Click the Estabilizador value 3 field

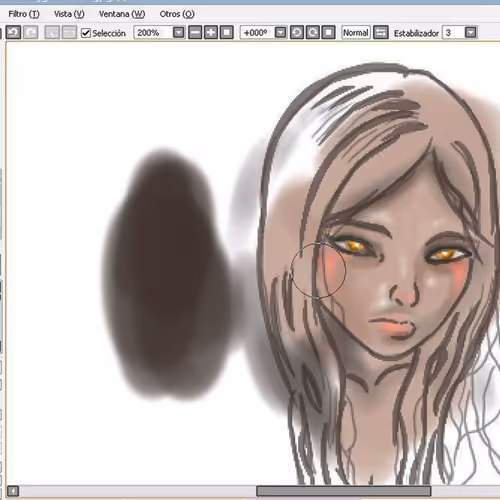tap(453, 33)
